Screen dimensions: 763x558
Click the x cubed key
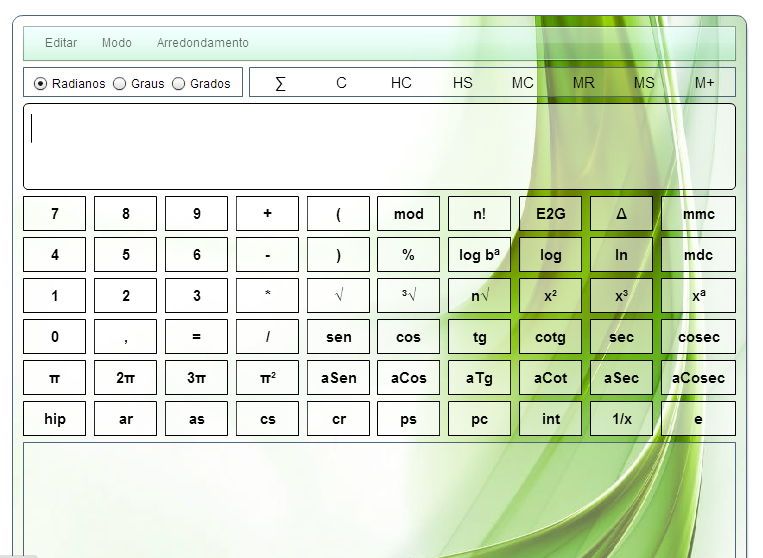point(621,295)
